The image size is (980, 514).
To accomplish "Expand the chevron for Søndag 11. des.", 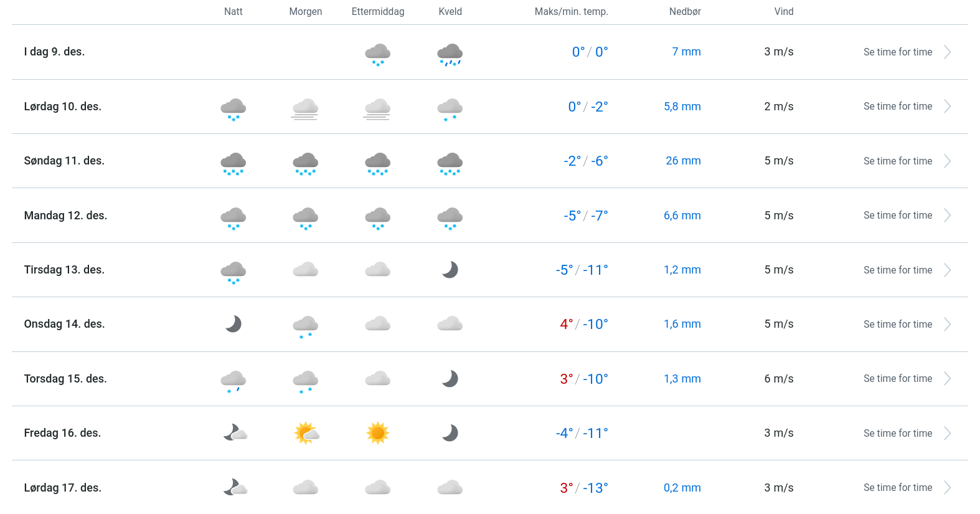I will coord(947,161).
